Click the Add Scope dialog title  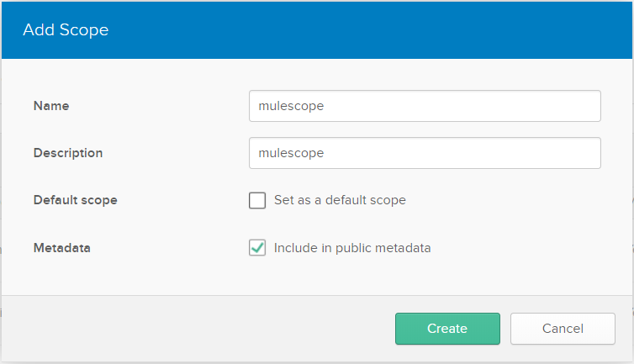click(x=66, y=30)
